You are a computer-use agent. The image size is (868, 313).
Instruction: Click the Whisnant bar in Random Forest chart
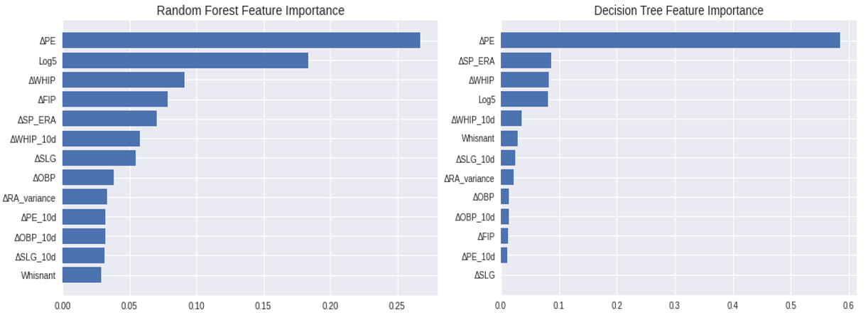click(82, 275)
